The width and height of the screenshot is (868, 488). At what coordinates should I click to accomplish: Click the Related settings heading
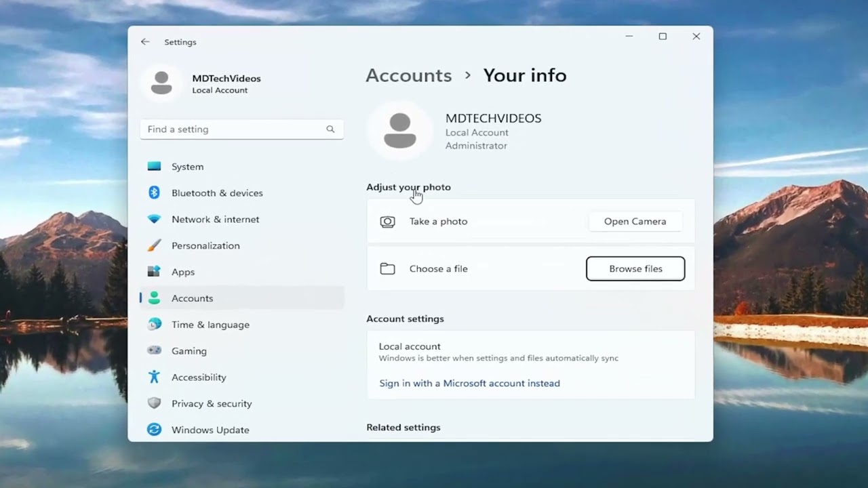(x=403, y=428)
